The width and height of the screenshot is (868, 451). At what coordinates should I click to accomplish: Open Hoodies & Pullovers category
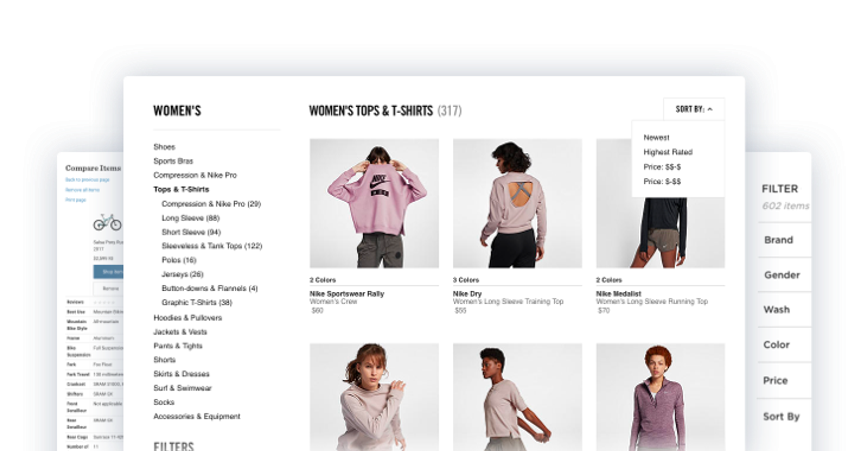click(188, 318)
